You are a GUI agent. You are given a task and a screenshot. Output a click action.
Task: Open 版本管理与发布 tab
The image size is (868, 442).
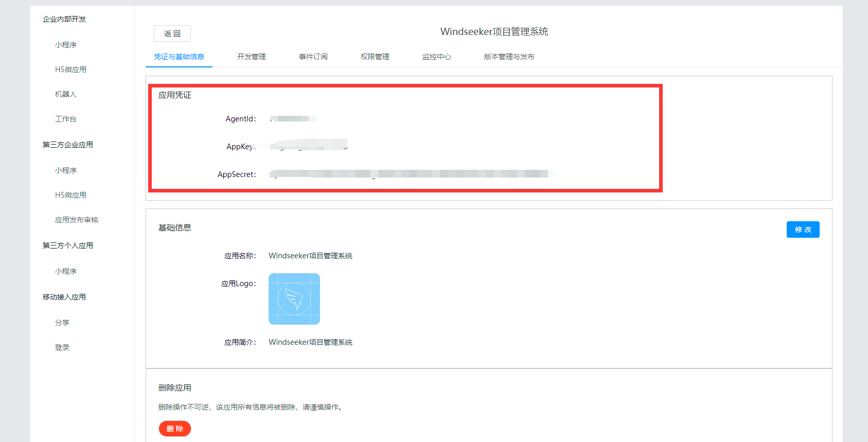pyautogui.click(x=509, y=57)
